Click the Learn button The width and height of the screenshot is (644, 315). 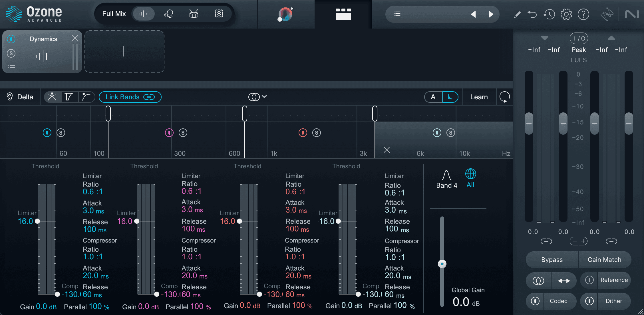click(x=479, y=97)
